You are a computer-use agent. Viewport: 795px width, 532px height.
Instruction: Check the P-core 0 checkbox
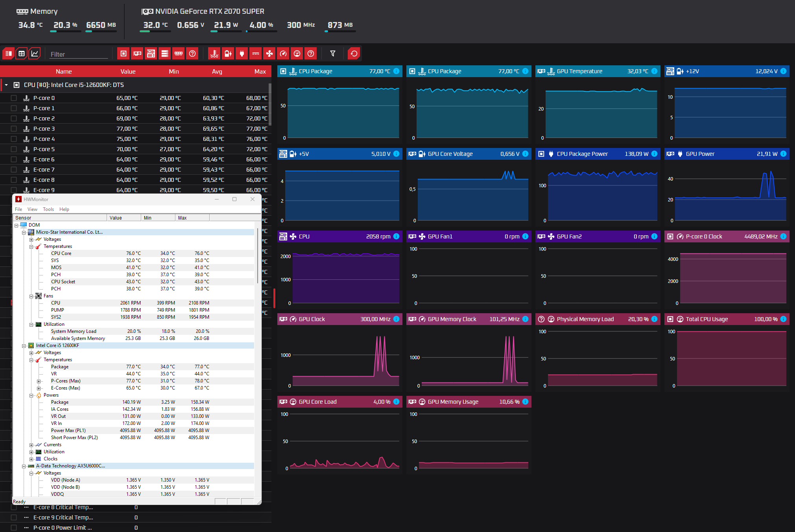[14, 98]
